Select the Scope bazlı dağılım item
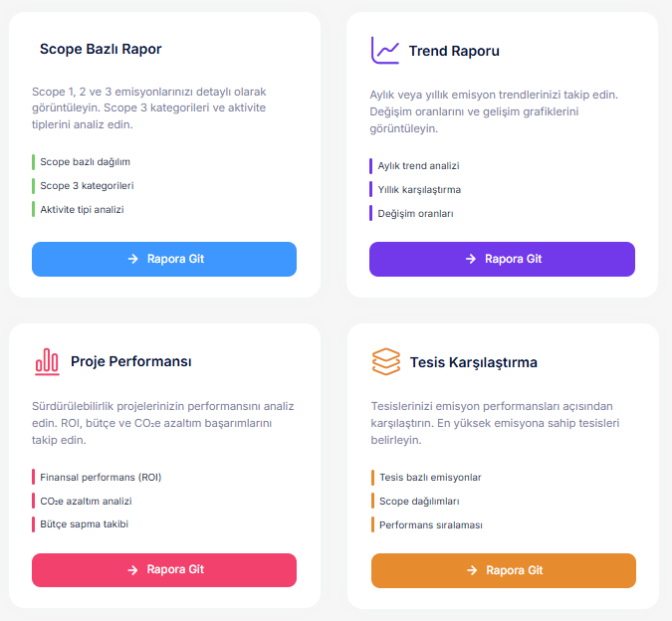This screenshot has width=672, height=621. tap(85, 161)
